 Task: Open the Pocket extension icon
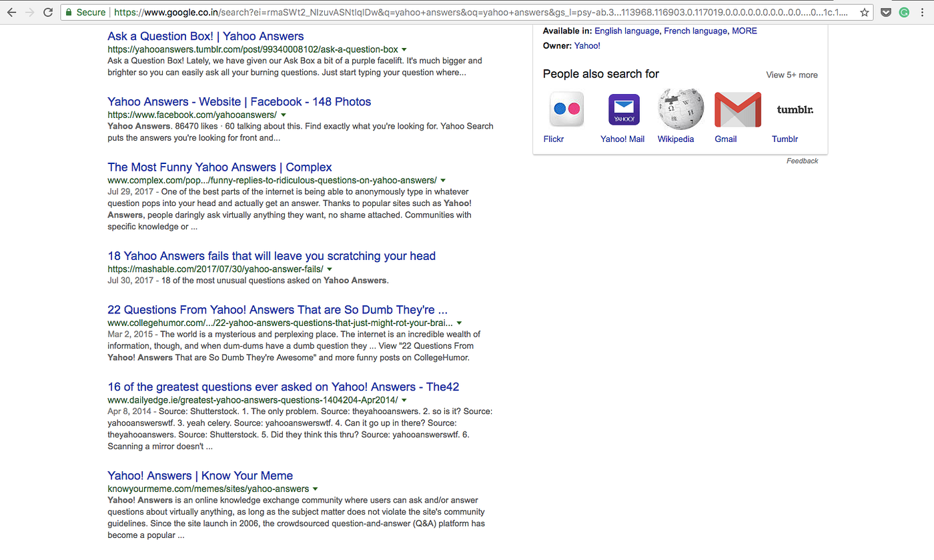[886, 12]
